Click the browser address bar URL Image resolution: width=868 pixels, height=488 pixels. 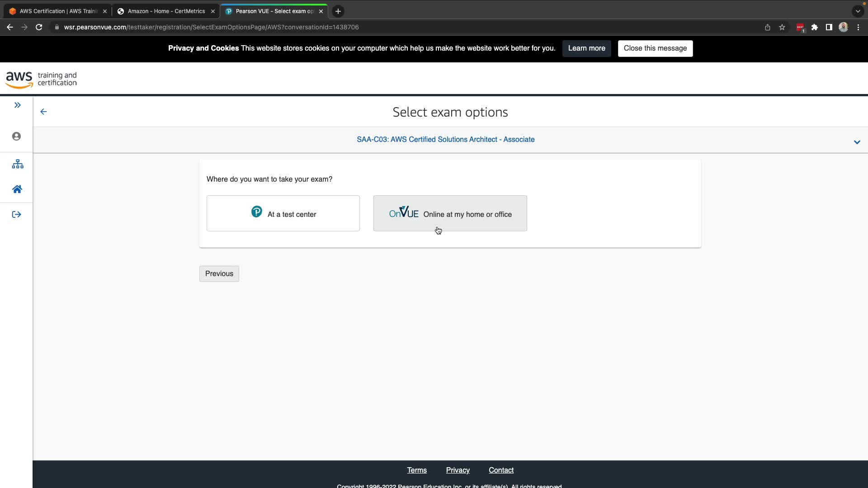point(211,28)
